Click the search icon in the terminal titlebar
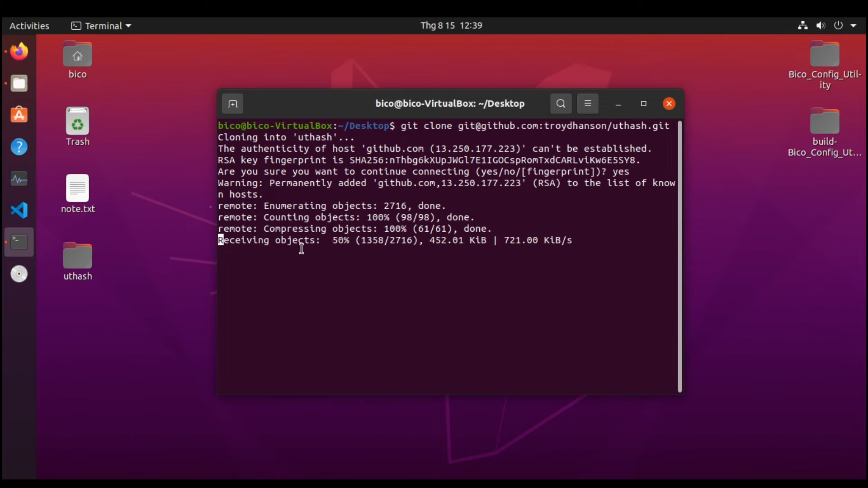Image resolution: width=868 pixels, height=488 pixels. 560,103
